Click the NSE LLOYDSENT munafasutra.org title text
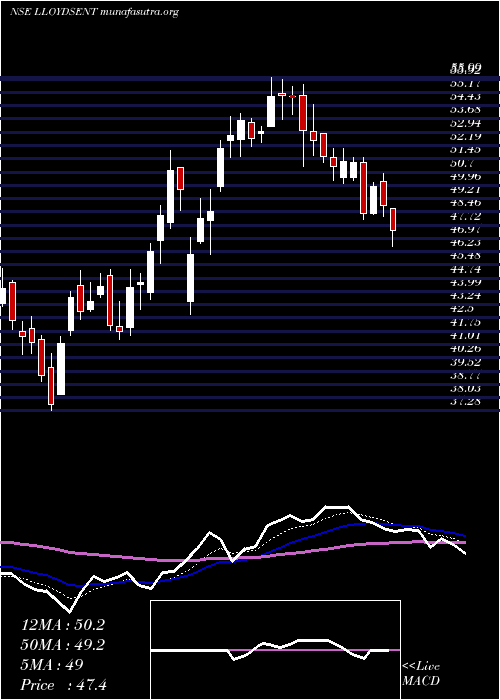This screenshot has height=700, width=500. 94,12
